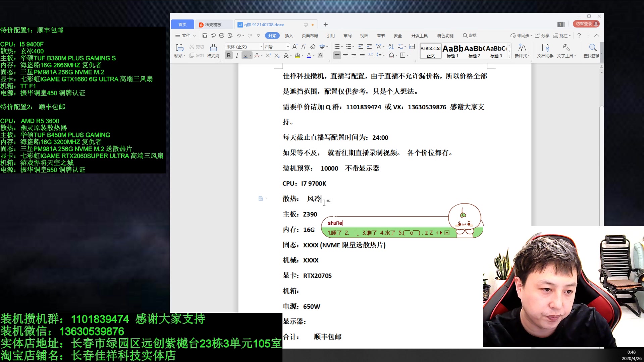Image resolution: width=644 pixels, height=362 pixels.
Task: Click the paragraph shading fill bucket
Action: point(391,55)
